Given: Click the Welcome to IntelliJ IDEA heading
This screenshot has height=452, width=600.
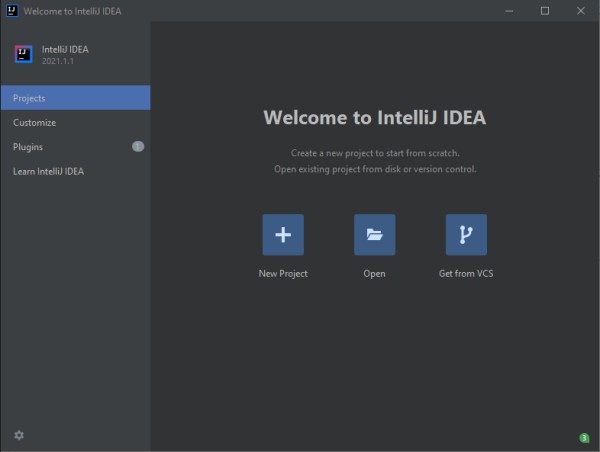Looking at the screenshot, I should 375,117.
